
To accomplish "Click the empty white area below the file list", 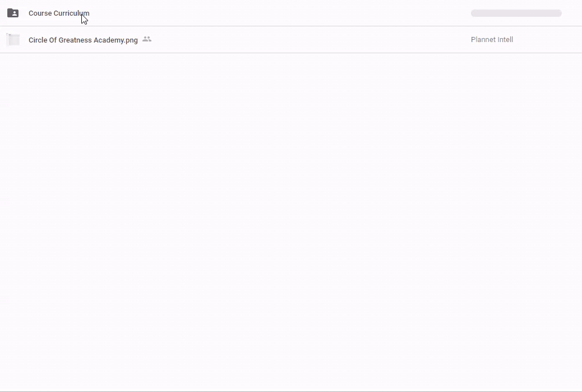I will coord(290,224).
